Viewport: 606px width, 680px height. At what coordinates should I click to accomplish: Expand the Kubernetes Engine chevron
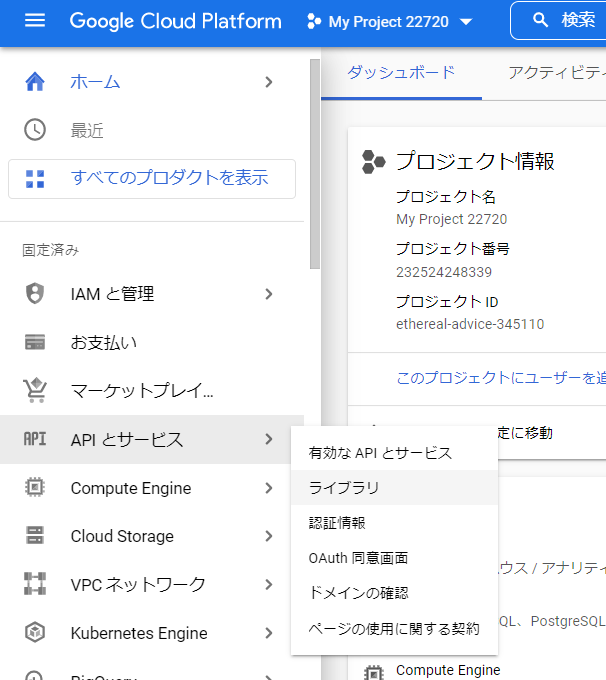[x=269, y=633]
